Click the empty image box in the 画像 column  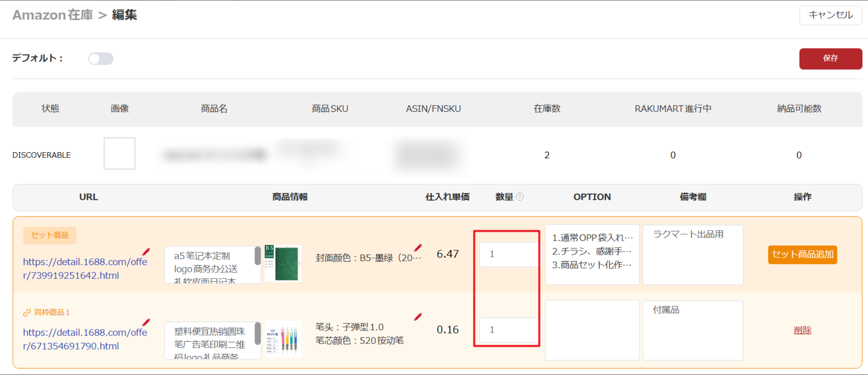pos(119,153)
